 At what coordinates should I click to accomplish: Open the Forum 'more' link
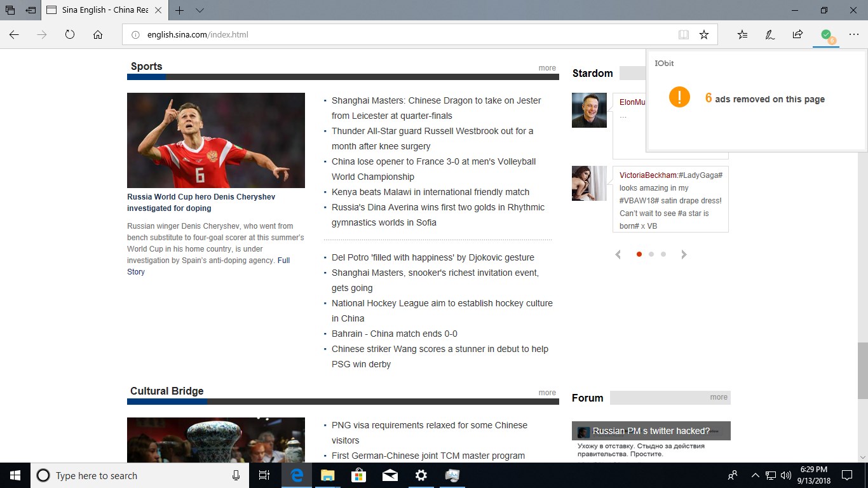[x=719, y=397]
